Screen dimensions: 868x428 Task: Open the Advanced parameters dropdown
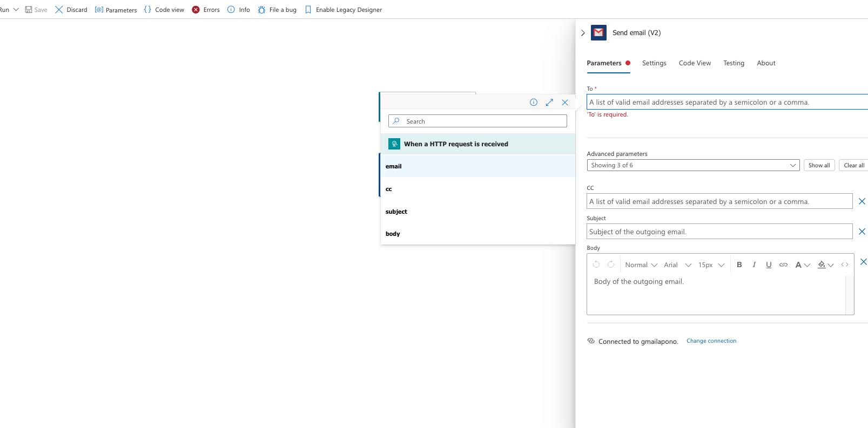693,165
